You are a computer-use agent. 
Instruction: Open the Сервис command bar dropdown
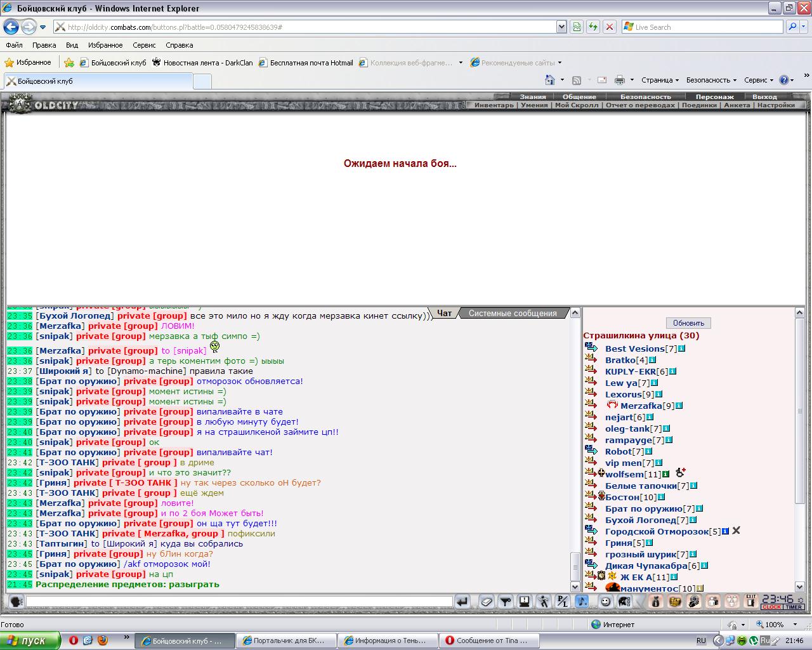[759, 80]
